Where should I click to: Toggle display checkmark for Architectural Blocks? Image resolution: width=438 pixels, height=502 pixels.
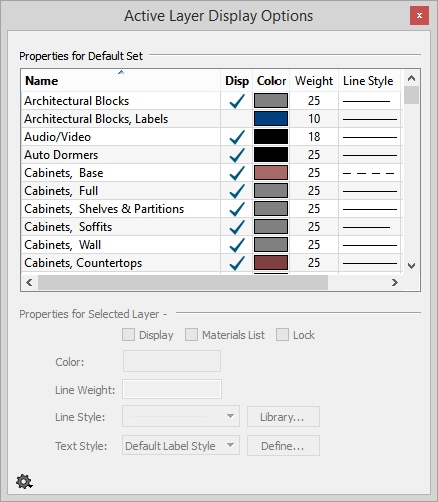(237, 101)
